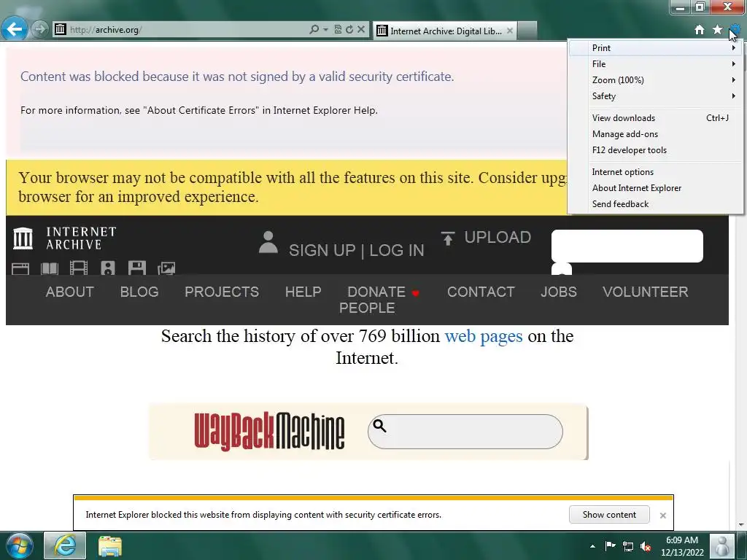Click the Internet Archive search box
Viewport: 747px width, 560px height.
pyautogui.click(x=627, y=246)
